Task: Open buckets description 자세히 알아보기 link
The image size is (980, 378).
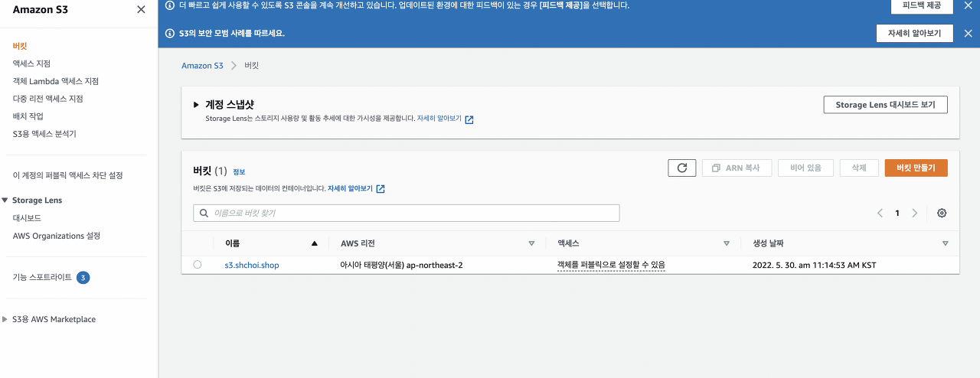Action: pyautogui.click(x=350, y=188)
